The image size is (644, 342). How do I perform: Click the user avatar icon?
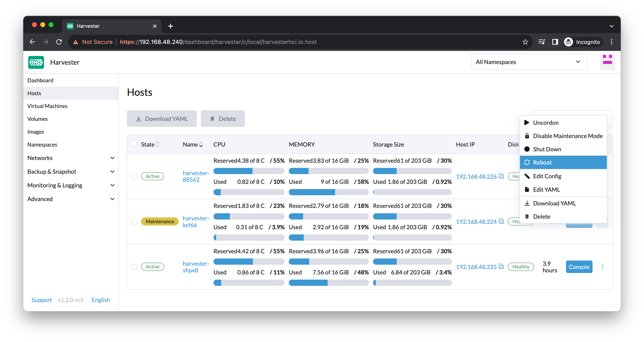pos(607,62)
